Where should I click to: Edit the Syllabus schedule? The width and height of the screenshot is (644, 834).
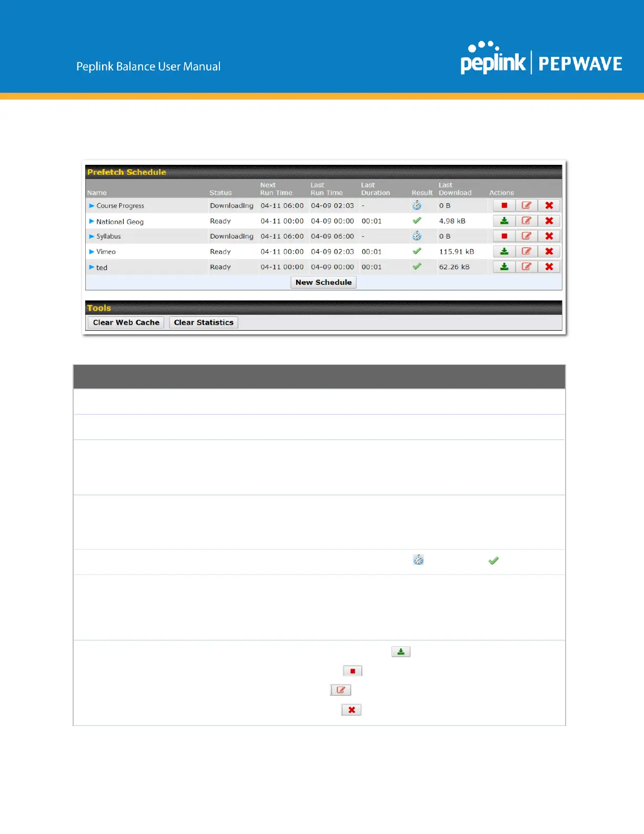[x=526, y=236]
